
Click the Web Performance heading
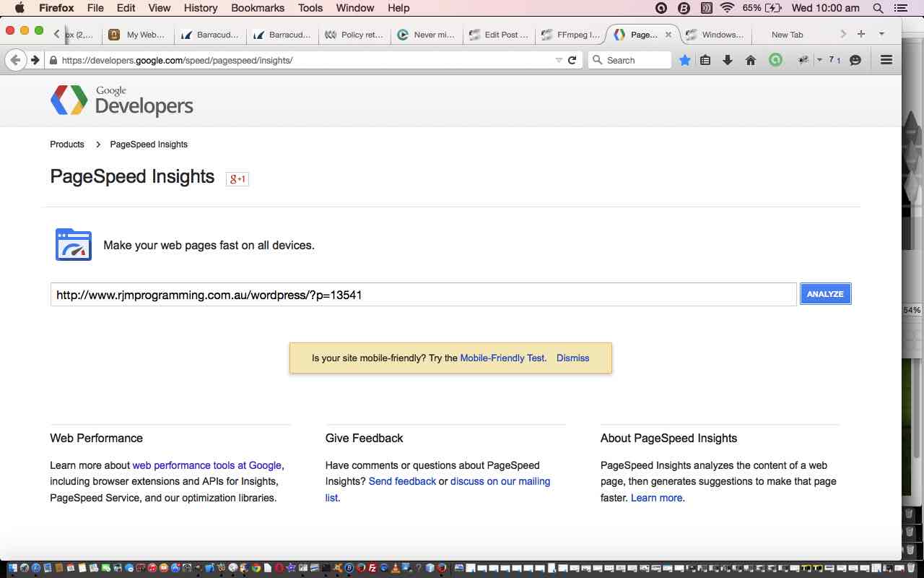(x=96, y=438)
